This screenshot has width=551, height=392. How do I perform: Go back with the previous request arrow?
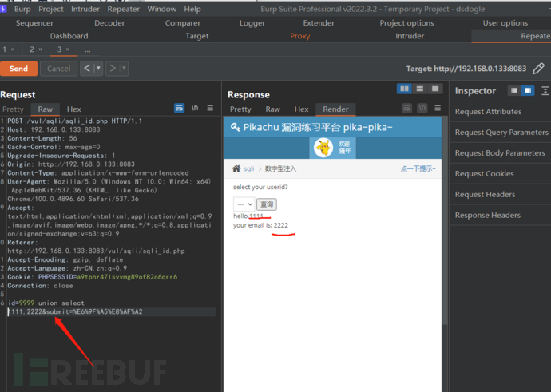[87, 68]
